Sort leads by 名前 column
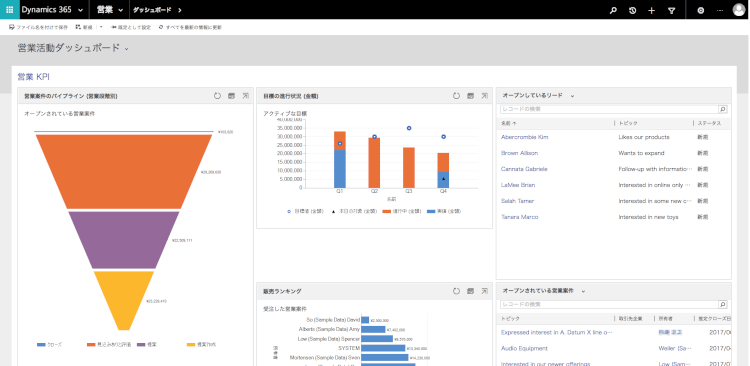The image size is (750, 366). 508,123
